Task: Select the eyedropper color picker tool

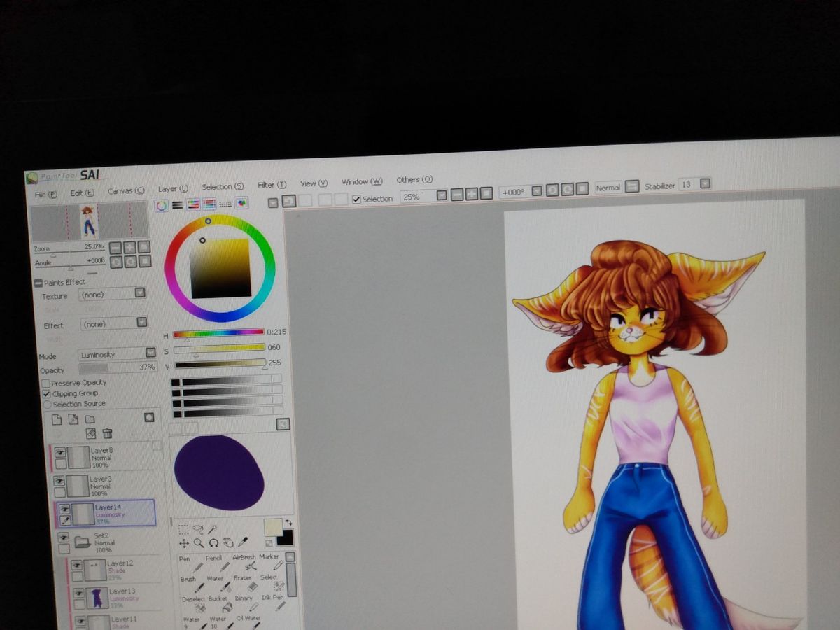Action: point(243,542)
